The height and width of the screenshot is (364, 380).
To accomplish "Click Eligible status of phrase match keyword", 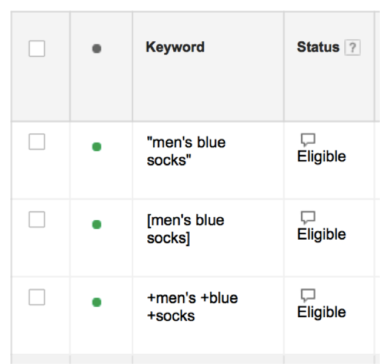I will coord(321,157).
